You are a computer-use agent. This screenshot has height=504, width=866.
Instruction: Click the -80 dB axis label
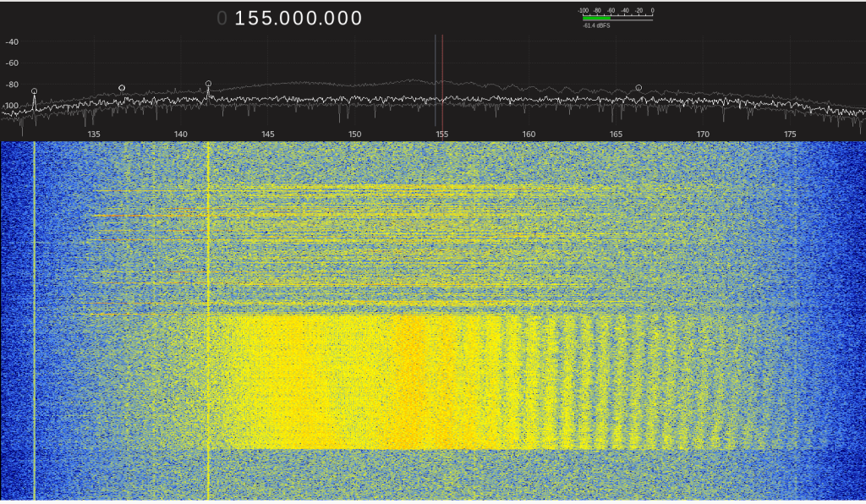pyautogui.click(x=12, y=85)
